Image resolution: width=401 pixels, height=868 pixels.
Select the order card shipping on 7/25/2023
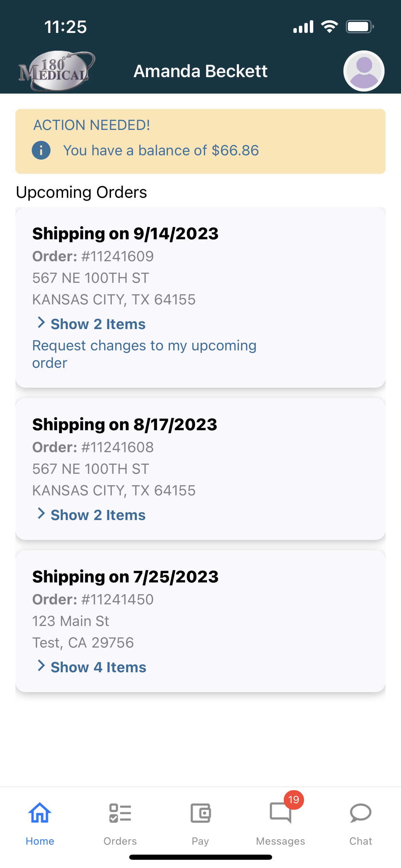(200, 621)
